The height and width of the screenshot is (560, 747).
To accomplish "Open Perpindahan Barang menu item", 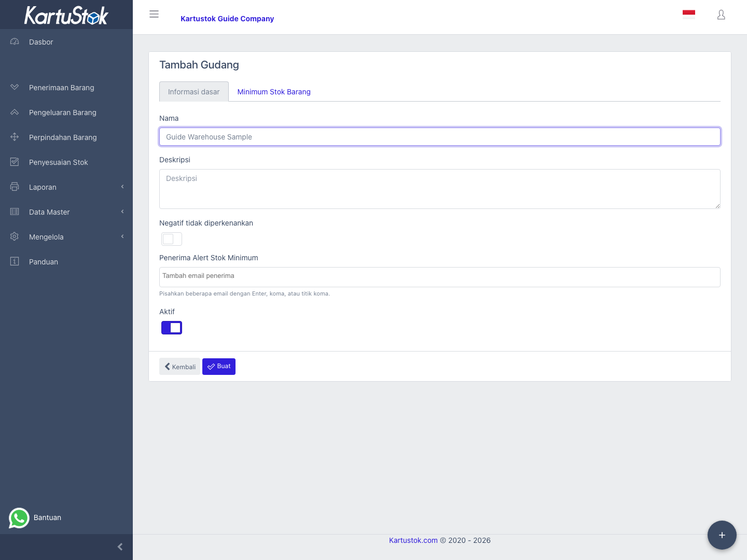I will 66,137.
